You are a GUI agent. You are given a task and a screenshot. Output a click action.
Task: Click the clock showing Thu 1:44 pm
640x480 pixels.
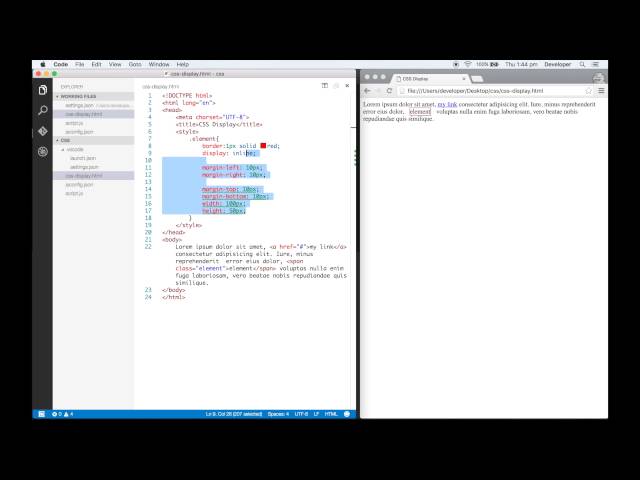[x=521, y=64]
